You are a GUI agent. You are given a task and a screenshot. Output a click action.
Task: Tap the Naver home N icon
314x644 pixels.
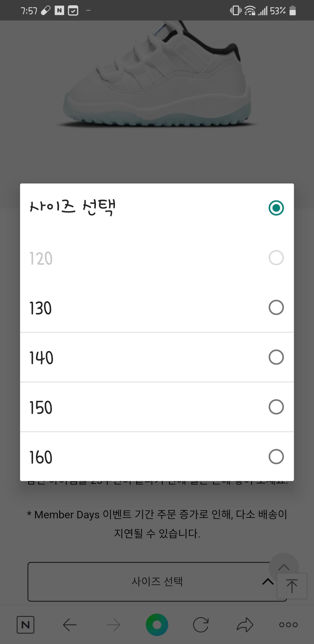[x=26, y=625]
